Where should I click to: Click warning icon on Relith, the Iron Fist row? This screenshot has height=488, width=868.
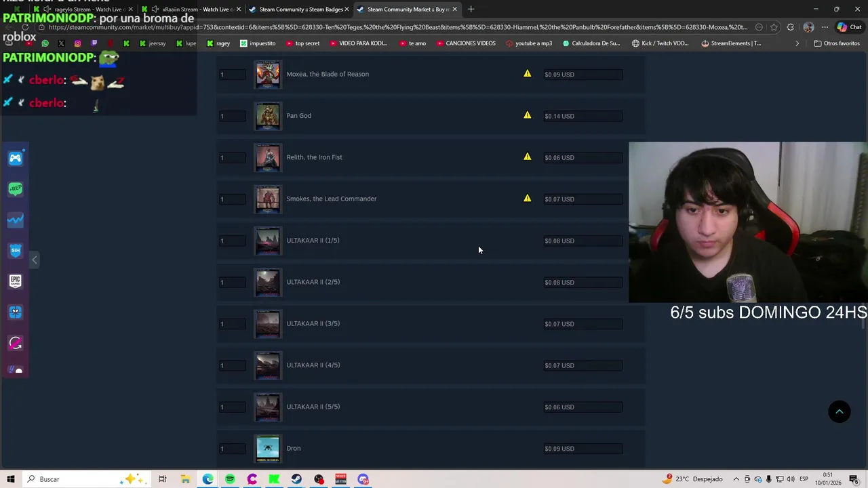tap(527, 157)
